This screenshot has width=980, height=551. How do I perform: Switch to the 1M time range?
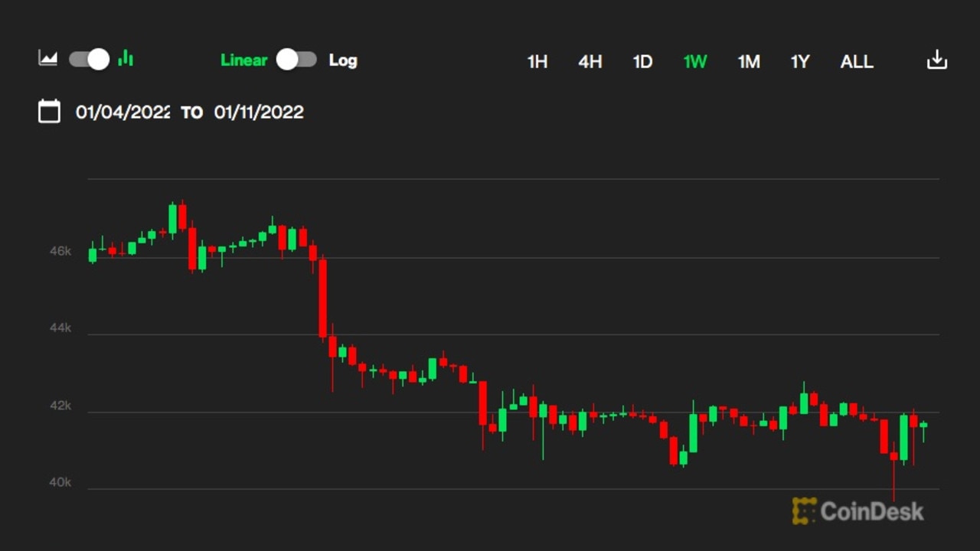[x=749, y=62]
